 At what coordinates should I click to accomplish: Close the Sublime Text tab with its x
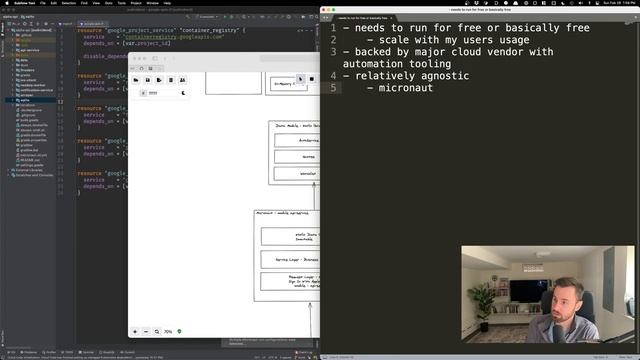point(391,18)
